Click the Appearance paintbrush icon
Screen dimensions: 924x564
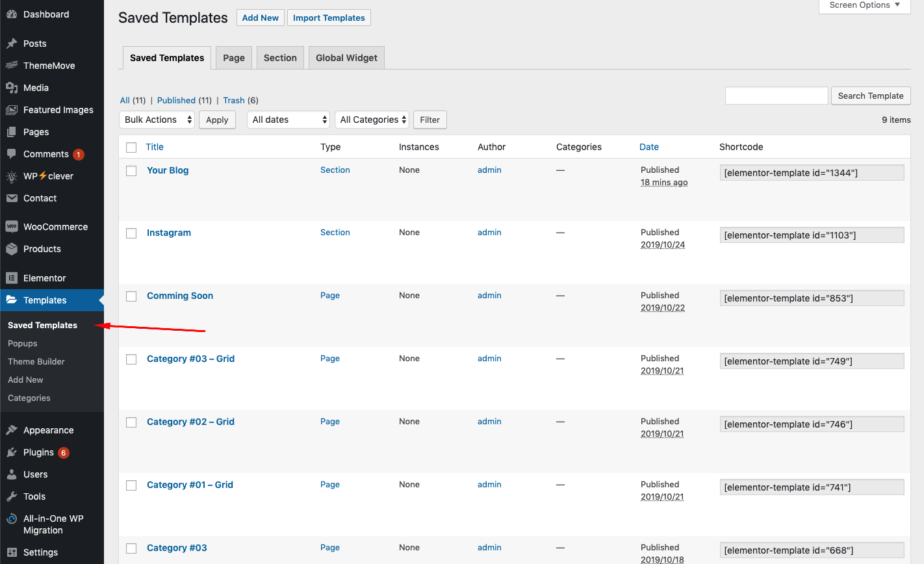12,430
